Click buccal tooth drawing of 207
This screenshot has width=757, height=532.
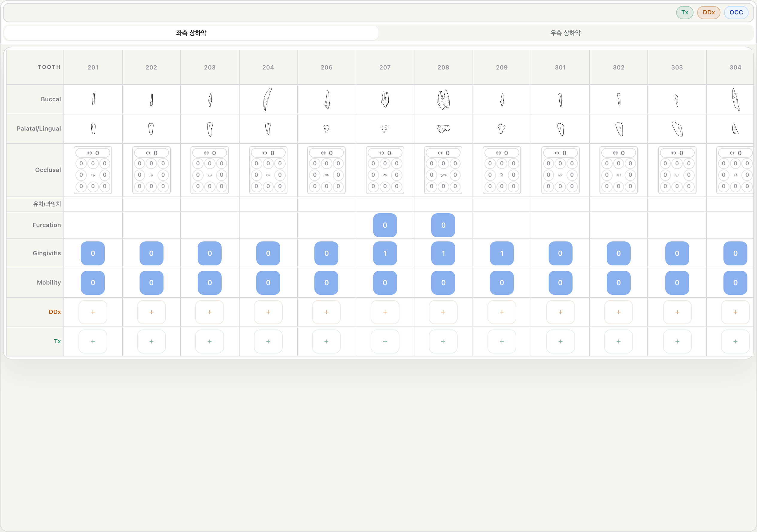pyautogui.click(x=385, y=99)
